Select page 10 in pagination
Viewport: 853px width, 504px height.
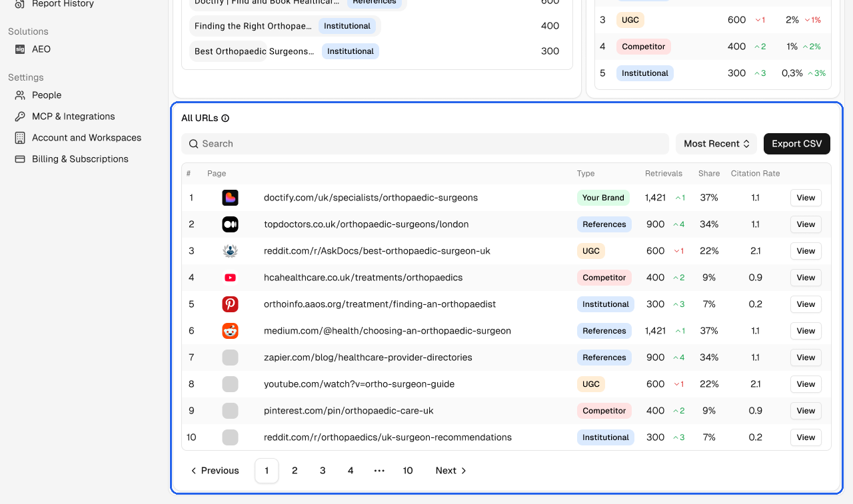(408, 471)
